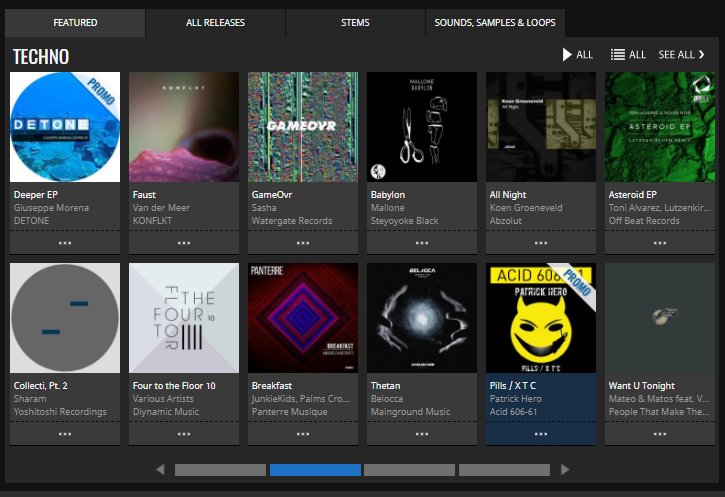Open Asteroid EP cover artwork
725x497 pixels.
click(660, 127)
